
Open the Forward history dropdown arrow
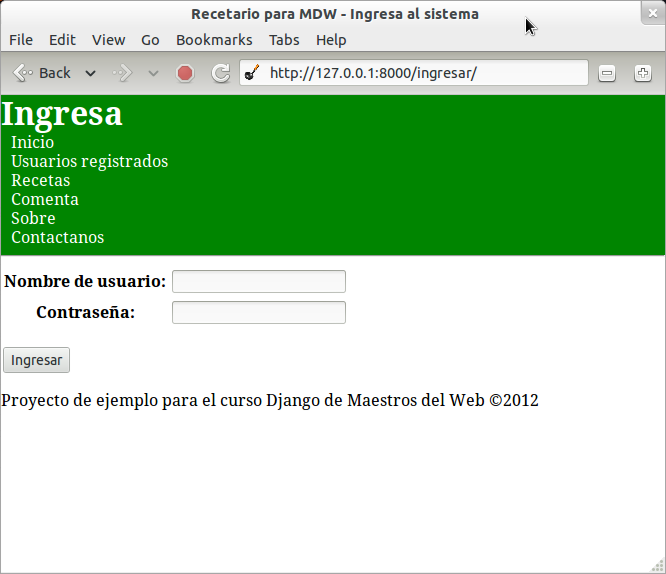point(153,74)
